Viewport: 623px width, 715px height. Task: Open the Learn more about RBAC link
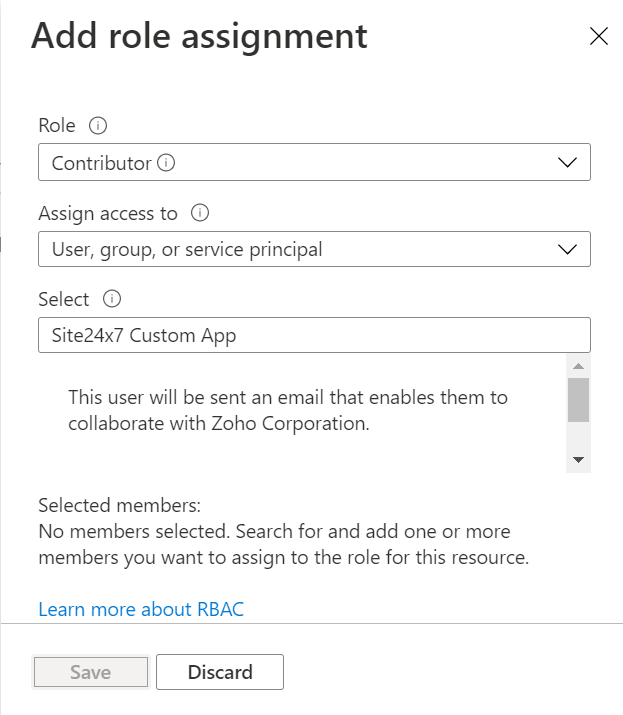click(x=141, y=609)
